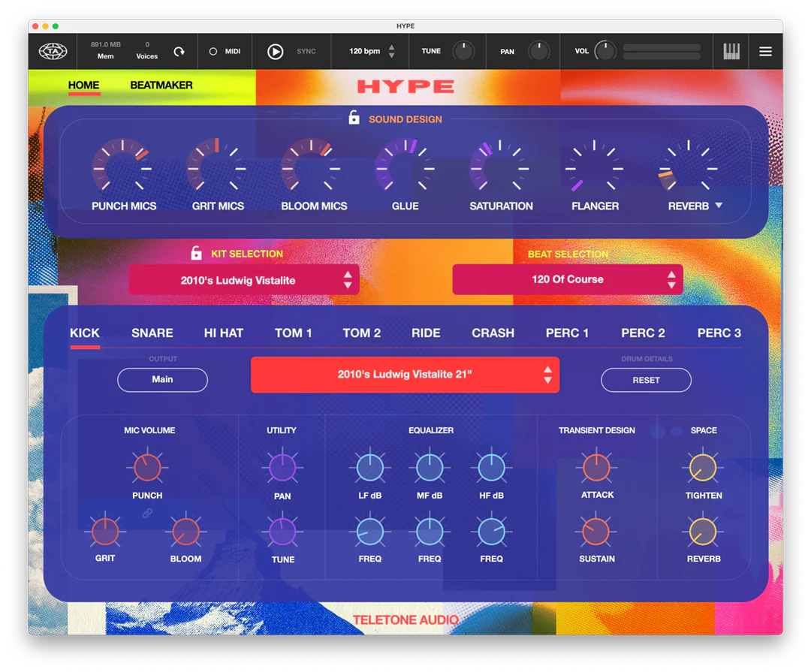Select the PERC 2 drum tab
Image resolution: width=811 pixels, height=672 pixels.
[x=643, y=333]
